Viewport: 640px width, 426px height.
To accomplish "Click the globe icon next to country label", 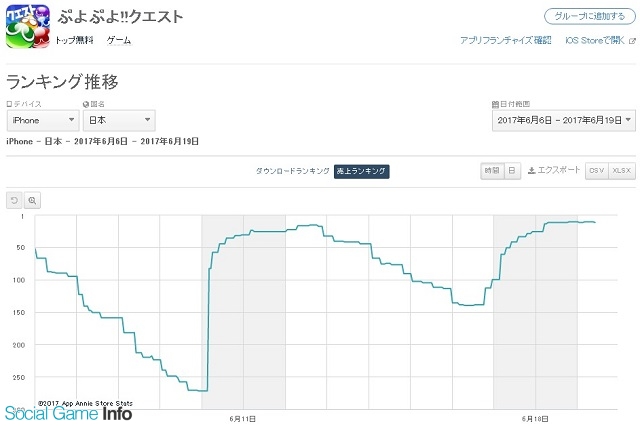I will point(86,104).
